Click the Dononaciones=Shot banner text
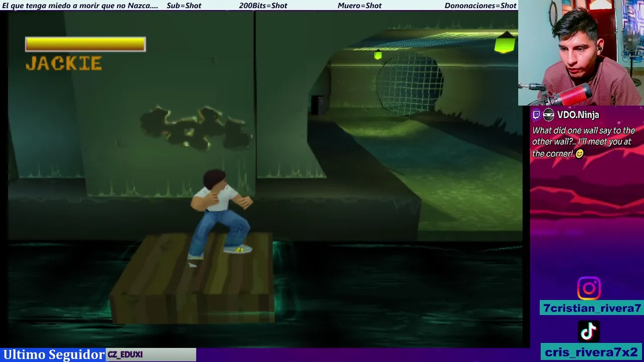Screen dimensions: 644x362 (x=480, y=6)
